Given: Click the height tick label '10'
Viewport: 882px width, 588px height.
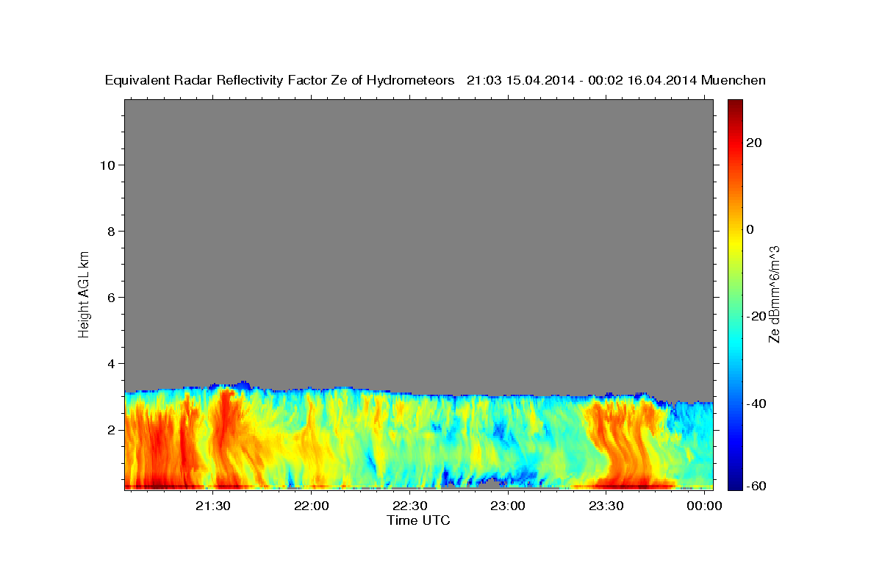Looking at the screenshot, I should click(107, 165).
